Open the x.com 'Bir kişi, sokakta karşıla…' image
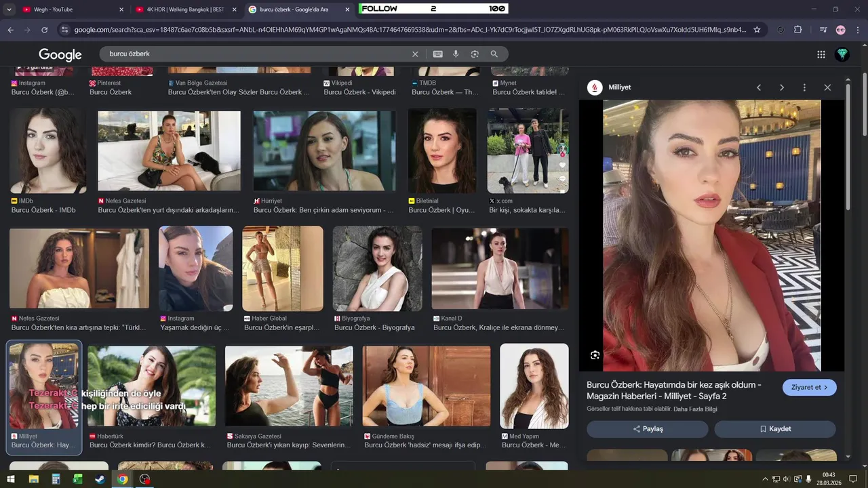Screen dimensions: 868x488 528,150
